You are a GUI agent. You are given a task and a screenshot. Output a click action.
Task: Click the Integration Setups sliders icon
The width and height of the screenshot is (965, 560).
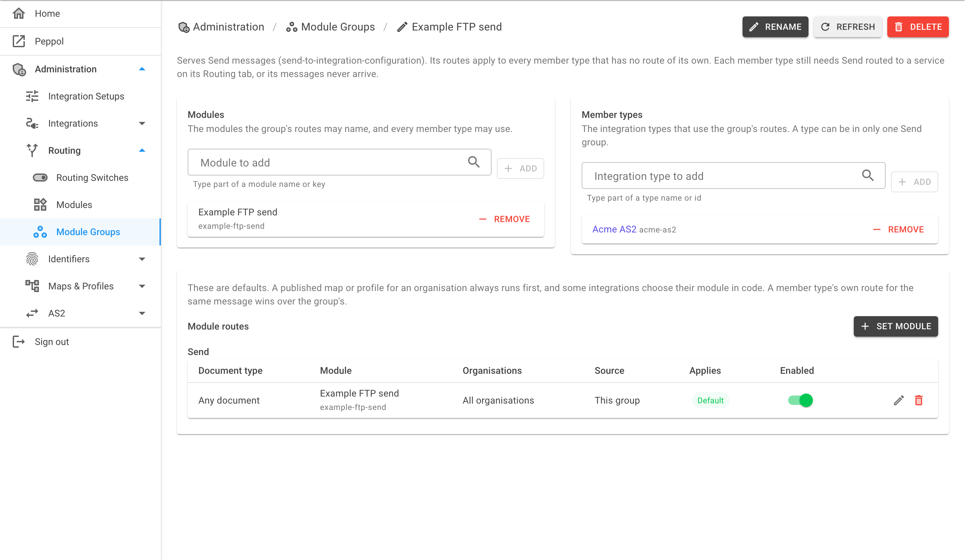[32, 96]
